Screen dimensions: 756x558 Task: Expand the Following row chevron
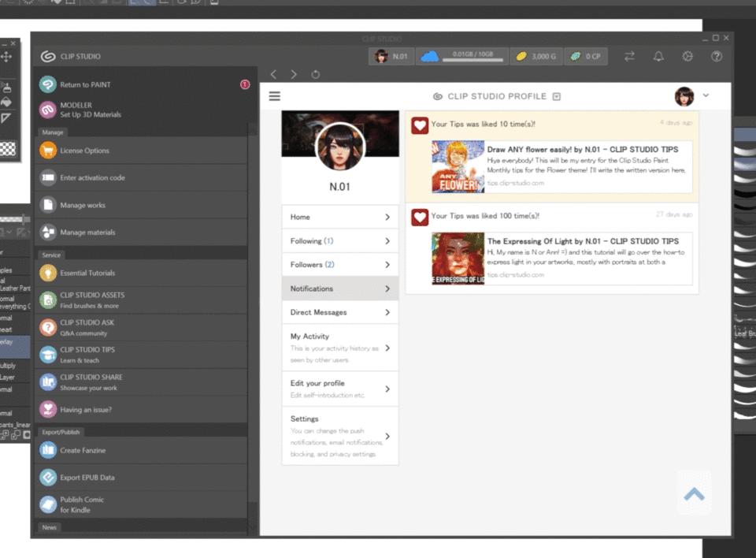[387, 241]
